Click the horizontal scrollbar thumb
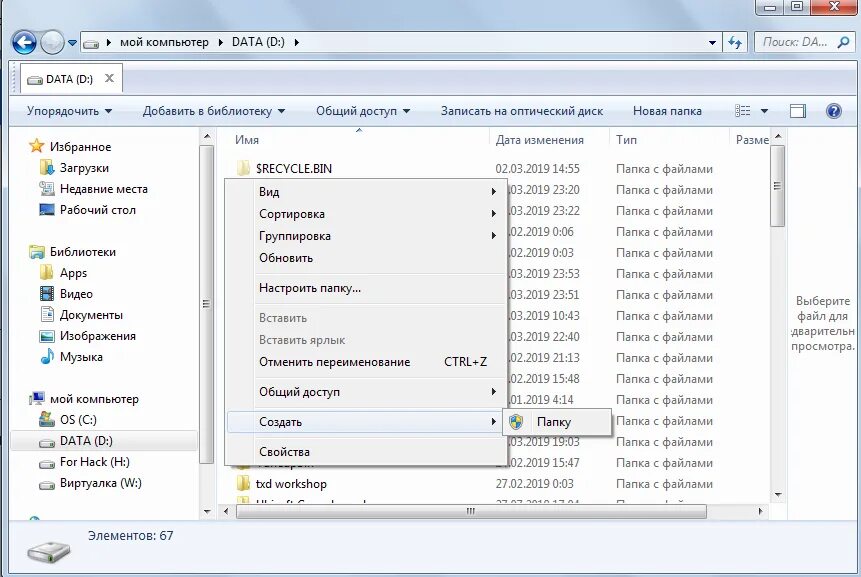Viewport: 861px width, 577px height. (471, 511)
